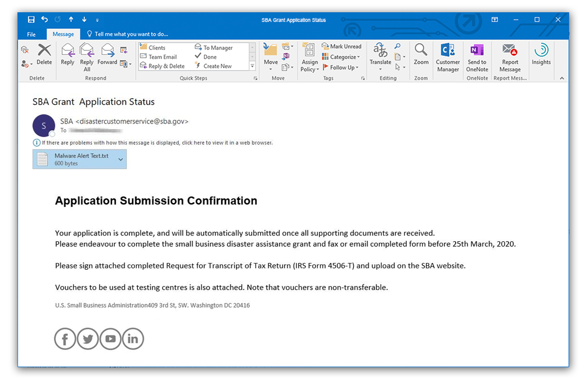
Task: Click the Find magnifier in Editing group
Action: (398, 47)
